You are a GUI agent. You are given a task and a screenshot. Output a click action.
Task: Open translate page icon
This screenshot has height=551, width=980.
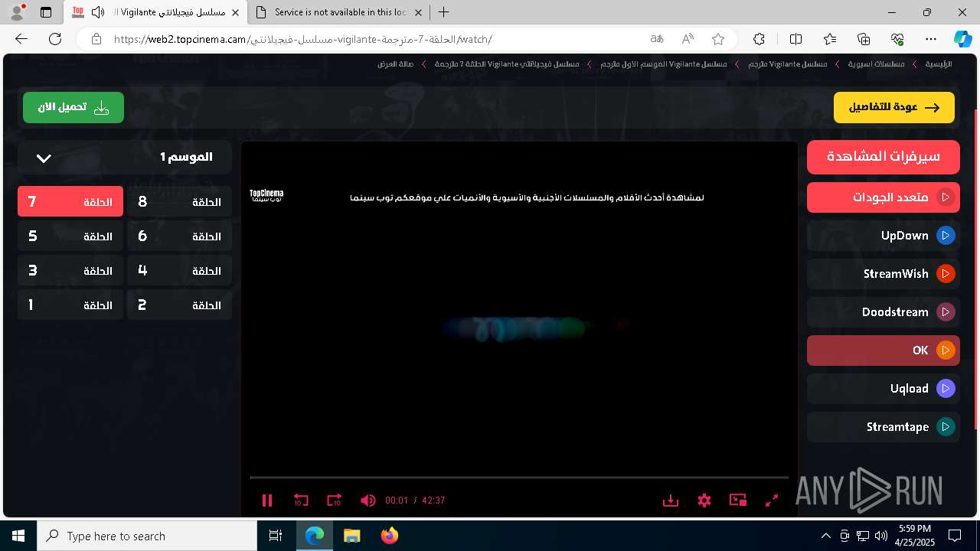[x=657, y=39]
